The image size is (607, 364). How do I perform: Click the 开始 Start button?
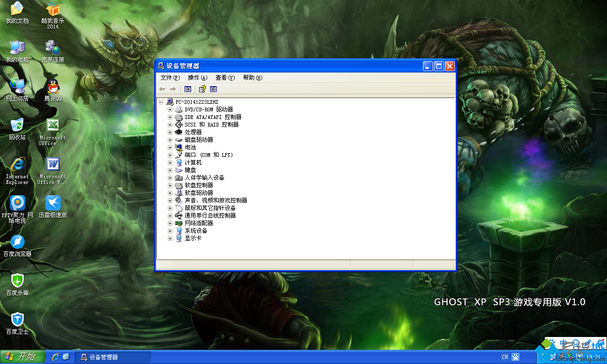click(x=23, y=357)
